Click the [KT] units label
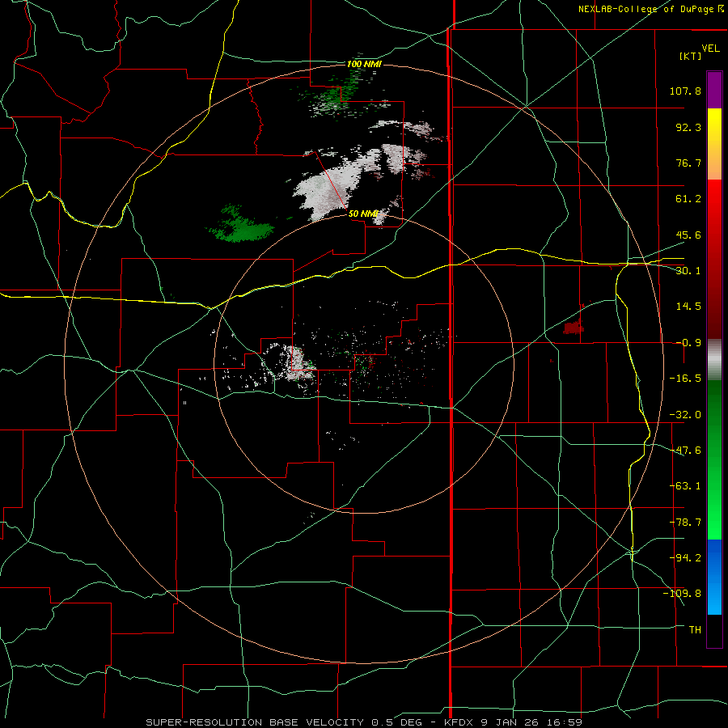The width and height of the screenshot is (728, 728). (691, 56)
